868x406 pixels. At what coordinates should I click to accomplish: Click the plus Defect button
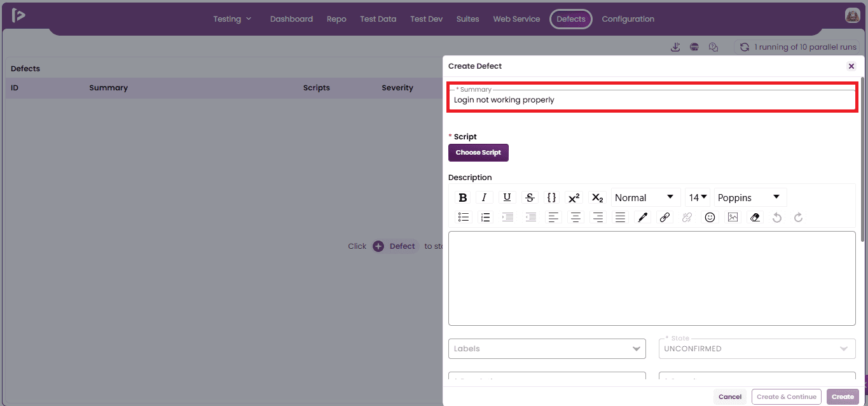pos(395,246)
